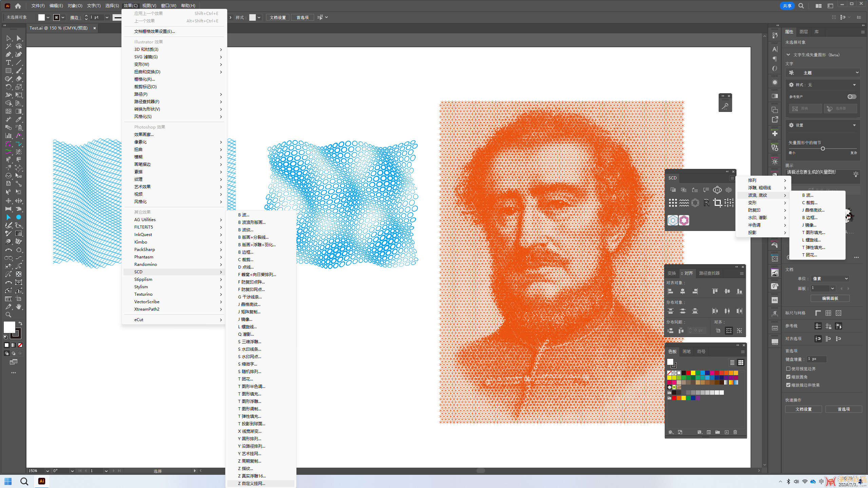Choose Z 自定义挂网... from SCD submenu
This screenshot has width=868, height=488.
pyautogui.click(x=261, y=483)
